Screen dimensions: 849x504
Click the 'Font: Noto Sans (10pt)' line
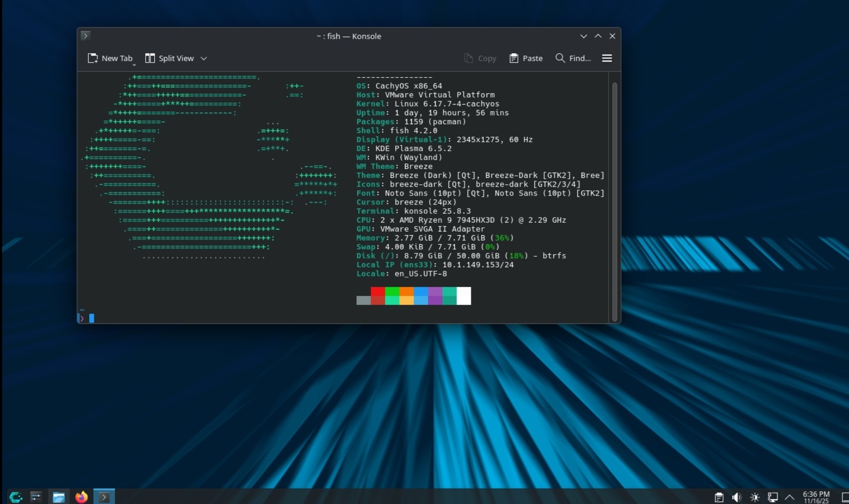click(x=481, y=193)
